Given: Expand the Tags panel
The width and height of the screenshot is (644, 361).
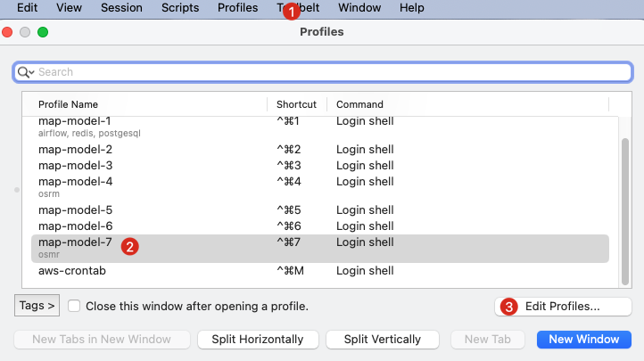Looking at the screenshot, I should point(37,306).
